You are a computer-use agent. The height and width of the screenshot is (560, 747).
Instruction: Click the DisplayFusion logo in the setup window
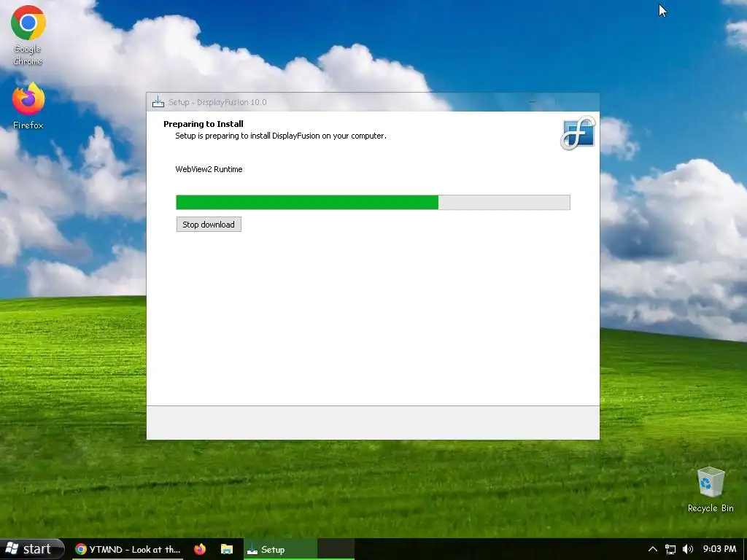(x=578, y=133)
